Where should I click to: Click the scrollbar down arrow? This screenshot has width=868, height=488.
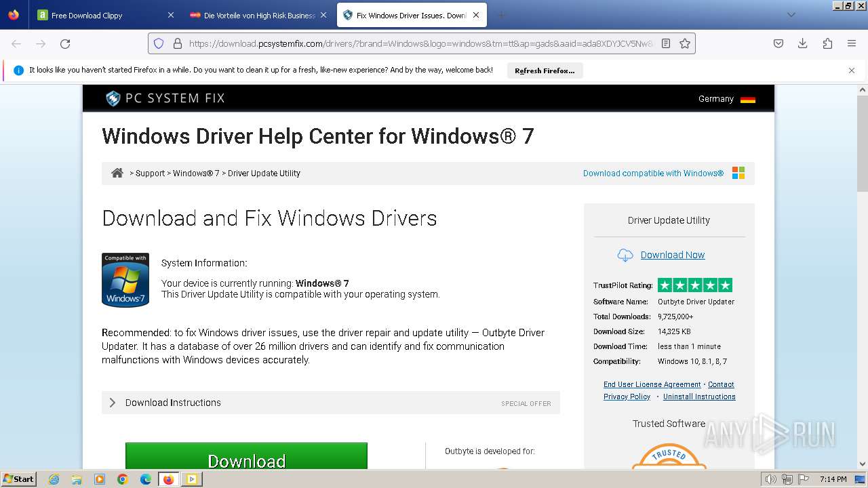coord(863,464)
